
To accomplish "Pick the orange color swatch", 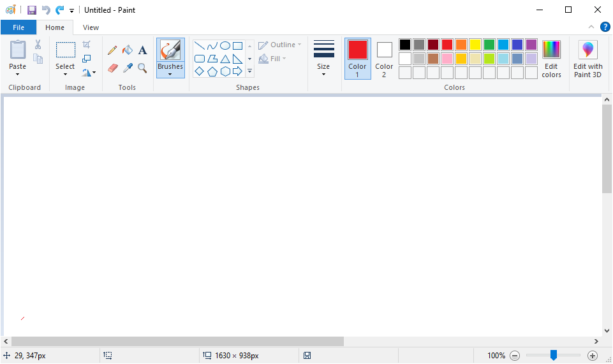I will (x=461, y=45).
